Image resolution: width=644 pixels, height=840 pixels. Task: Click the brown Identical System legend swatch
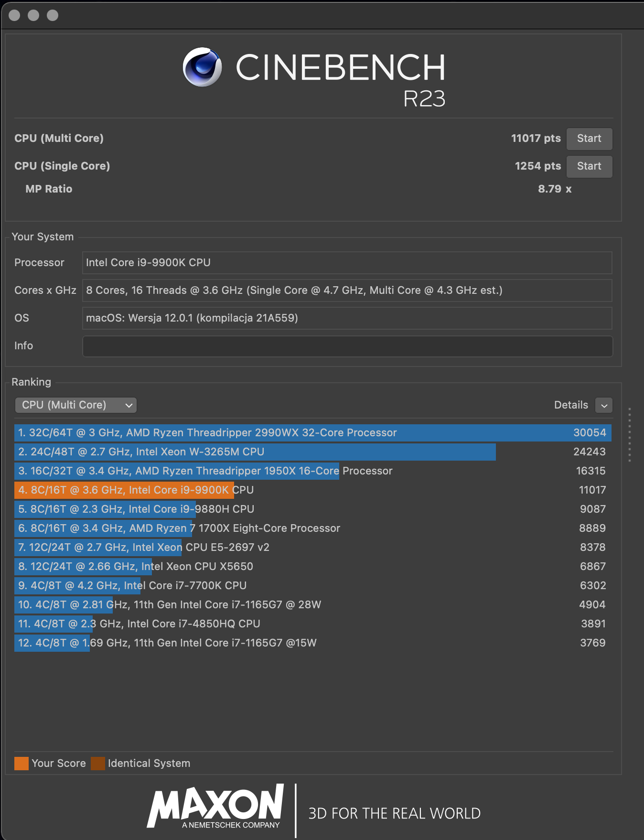pos(98,764)
